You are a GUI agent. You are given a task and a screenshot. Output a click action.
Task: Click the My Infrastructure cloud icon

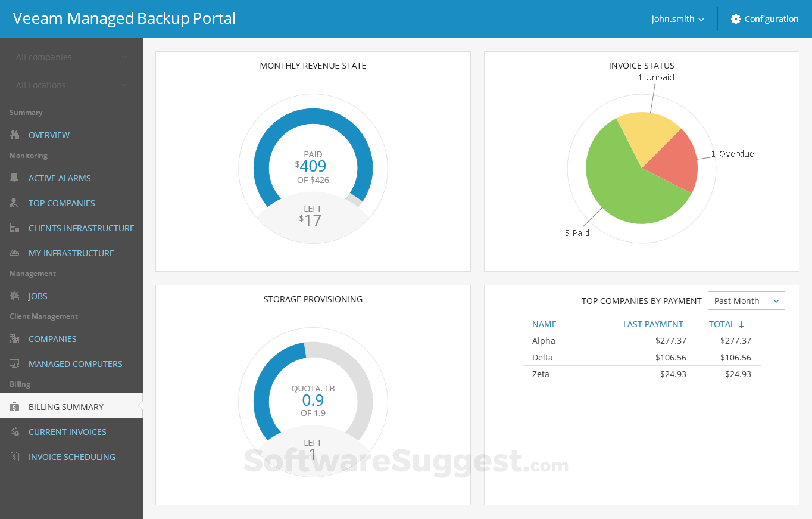click(x=14, y=253)
